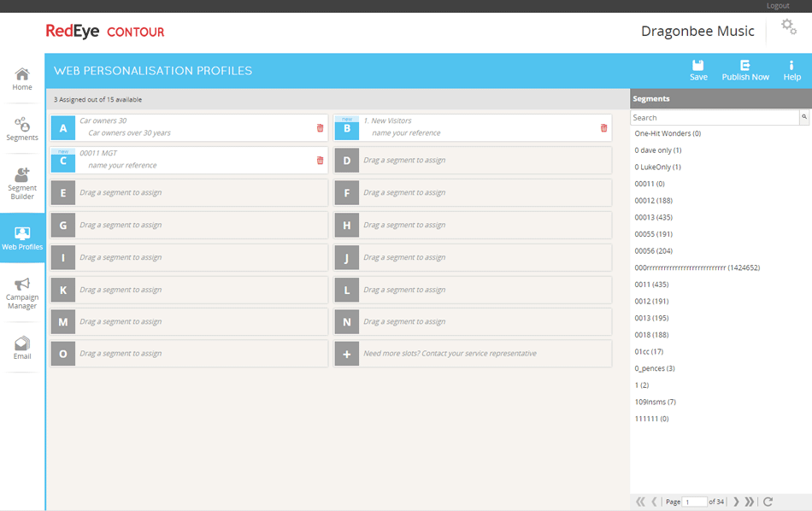This screenshot has height=511, width=812.
Task: Remove the 00011 MGT profile
Action: (321, 160)
